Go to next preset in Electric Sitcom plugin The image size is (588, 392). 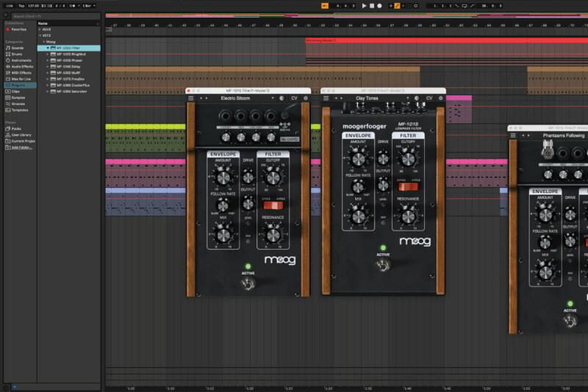207,98
